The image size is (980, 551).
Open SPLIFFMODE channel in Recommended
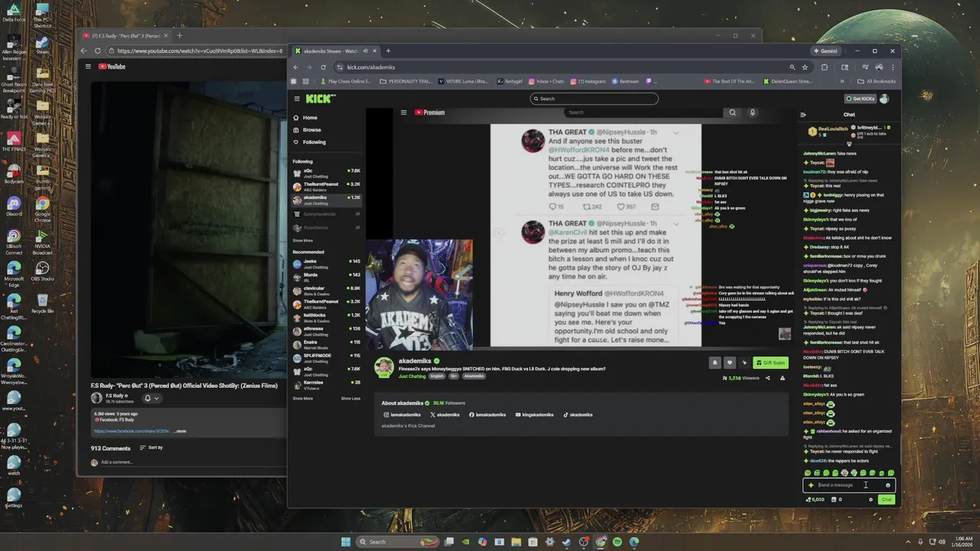[x=326, y=357]
